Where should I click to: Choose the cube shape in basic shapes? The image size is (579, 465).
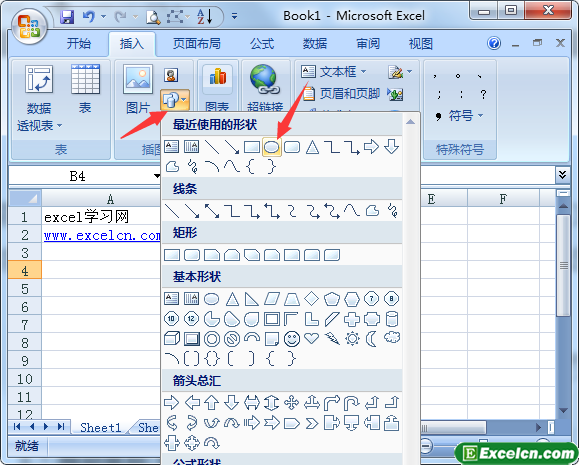coord(172,338)
